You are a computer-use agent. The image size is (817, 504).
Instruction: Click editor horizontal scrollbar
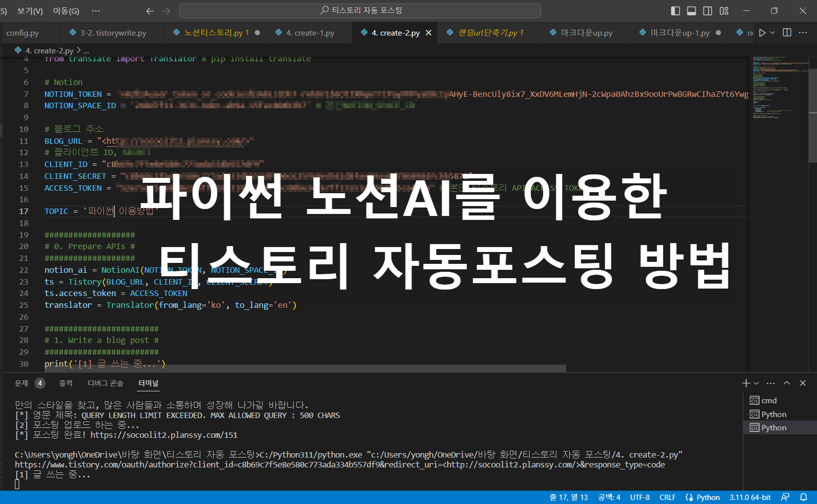point(305,368)
